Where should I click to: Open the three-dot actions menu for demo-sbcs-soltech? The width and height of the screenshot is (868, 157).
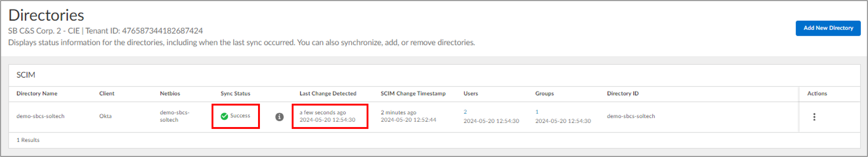click(814, 117)
